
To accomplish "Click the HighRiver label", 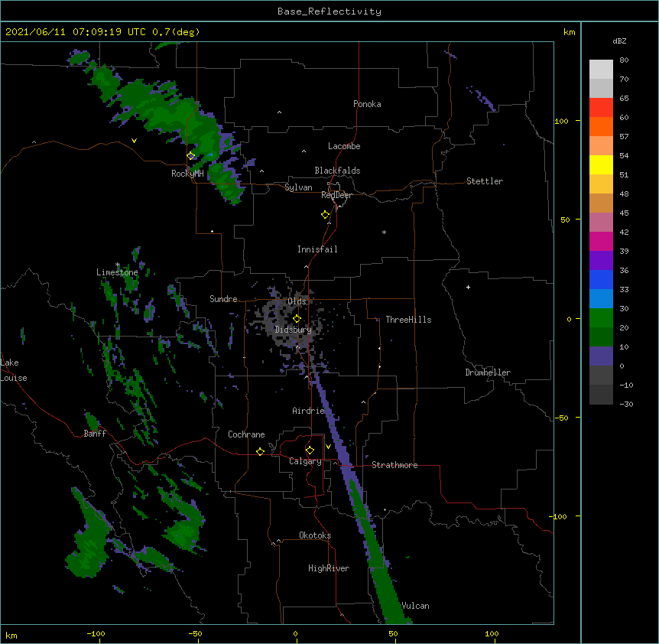I will pyautogui.click(x=329, y=568).
